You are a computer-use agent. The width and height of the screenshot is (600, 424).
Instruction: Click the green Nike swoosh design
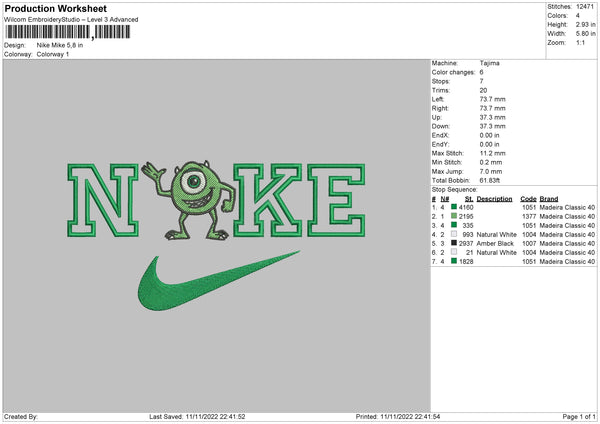point(218,280)
